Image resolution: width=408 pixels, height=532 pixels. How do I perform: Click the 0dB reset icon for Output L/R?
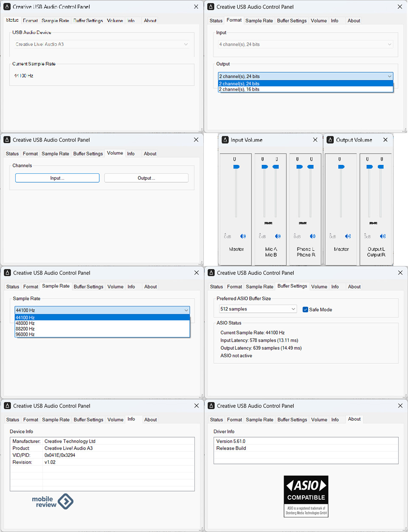point(367,236)
